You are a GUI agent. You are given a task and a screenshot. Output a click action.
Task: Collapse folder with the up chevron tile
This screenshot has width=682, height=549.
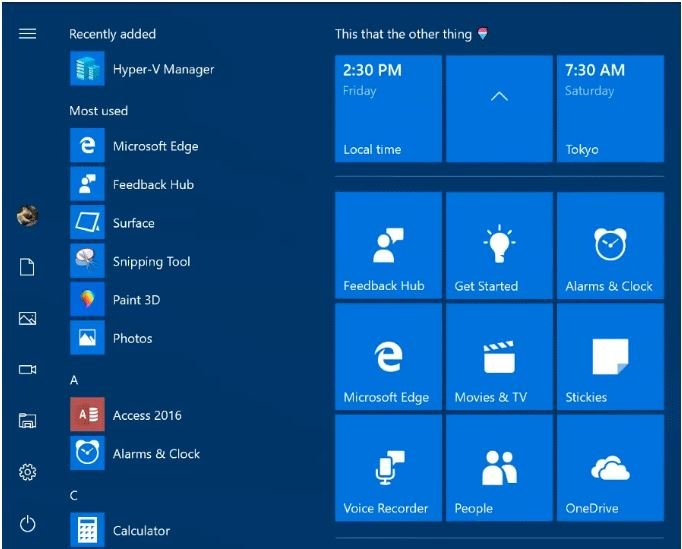click(x=499, y=109)
